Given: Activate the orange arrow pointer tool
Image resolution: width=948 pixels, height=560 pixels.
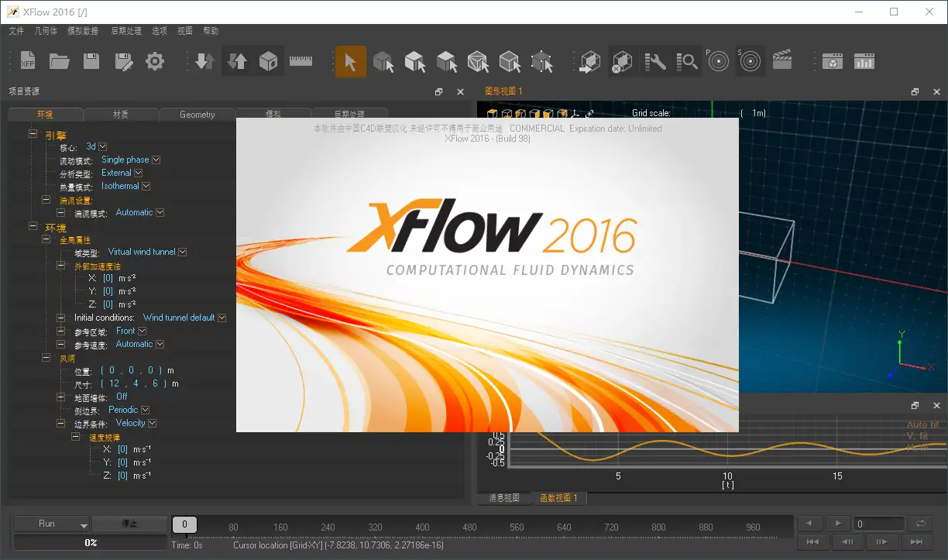Looking at the screenshot, I should pyautogui.click(x=351, y=61).
